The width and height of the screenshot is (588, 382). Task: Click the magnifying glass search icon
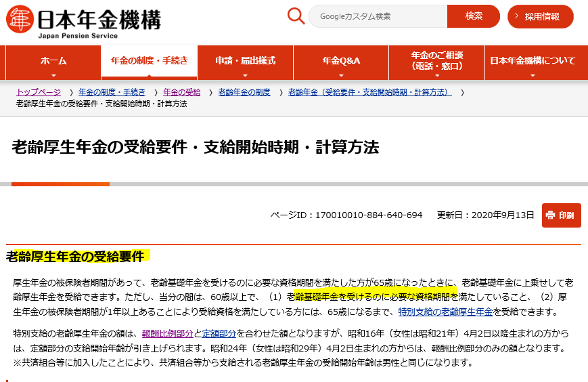click(296, 16)
